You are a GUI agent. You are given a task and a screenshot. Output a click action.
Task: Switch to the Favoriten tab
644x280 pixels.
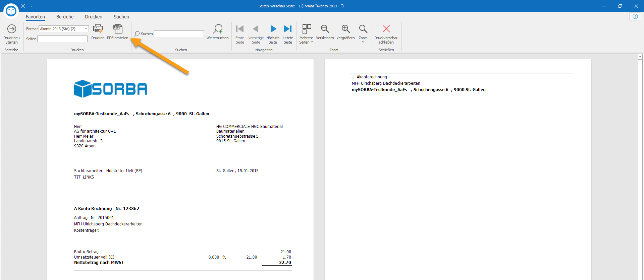tap(35, 17)
